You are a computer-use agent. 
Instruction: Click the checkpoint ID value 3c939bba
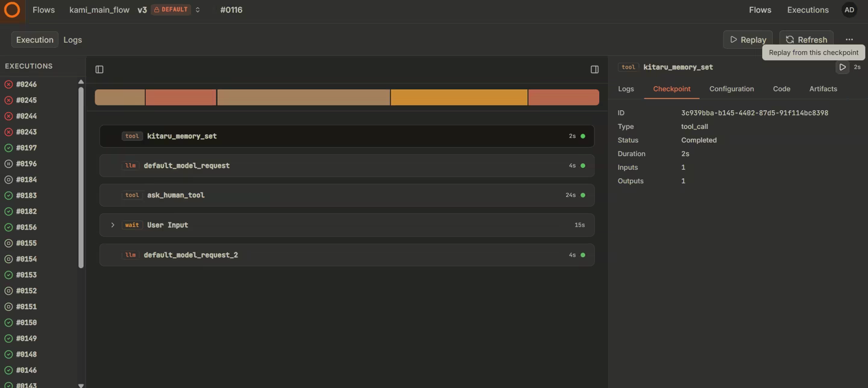755,113
